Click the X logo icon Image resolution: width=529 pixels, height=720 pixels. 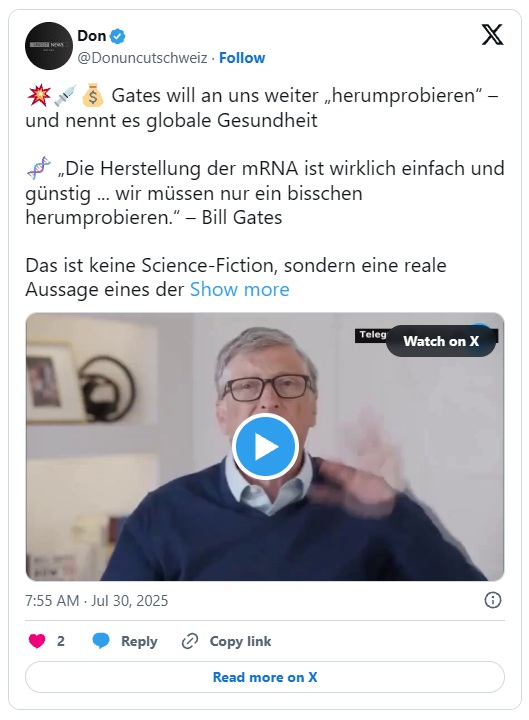coord(492,35)
